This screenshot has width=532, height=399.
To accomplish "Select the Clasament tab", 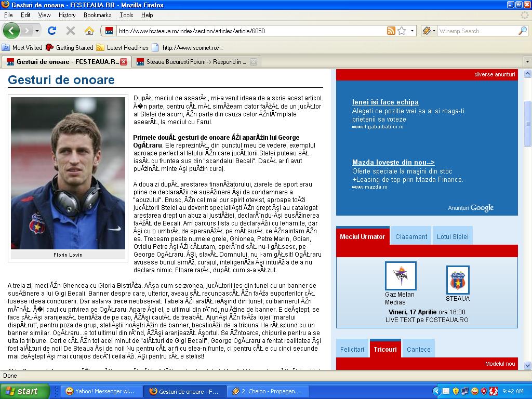I will tap(411, 236).
